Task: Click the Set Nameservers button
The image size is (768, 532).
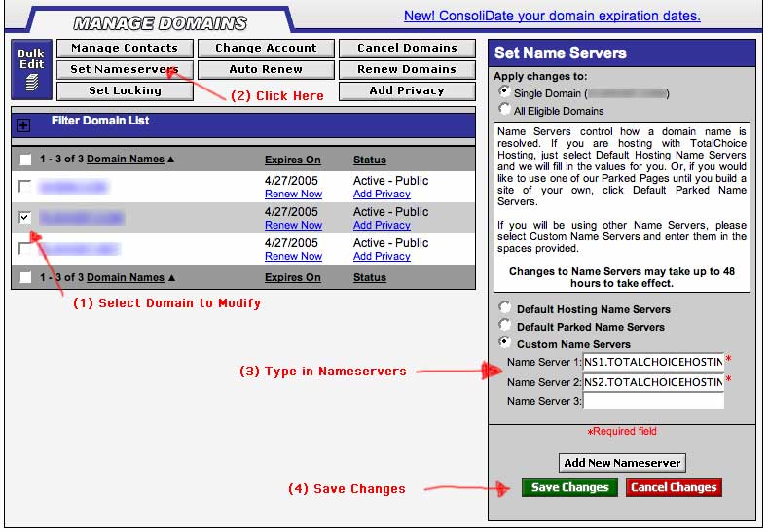Action: 124,70
